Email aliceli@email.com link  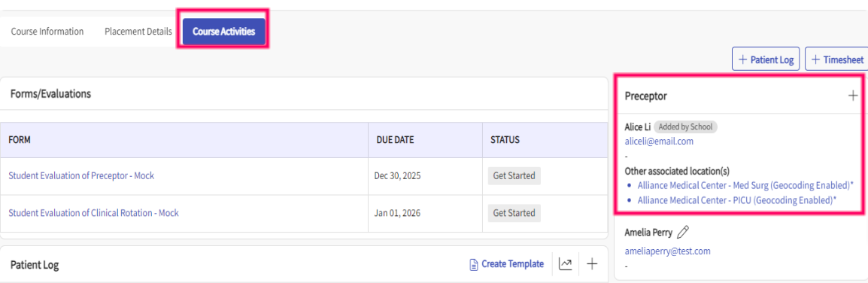[x=659, y=141]
